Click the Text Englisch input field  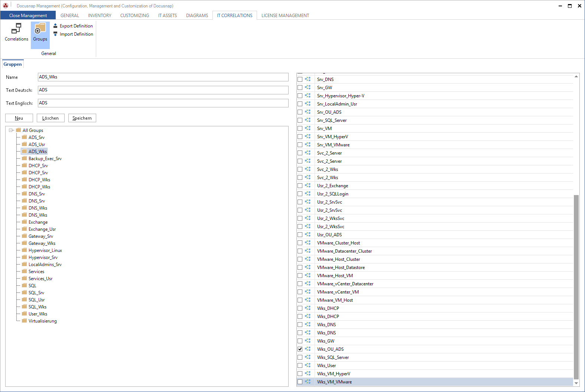[x=163, y=103]
